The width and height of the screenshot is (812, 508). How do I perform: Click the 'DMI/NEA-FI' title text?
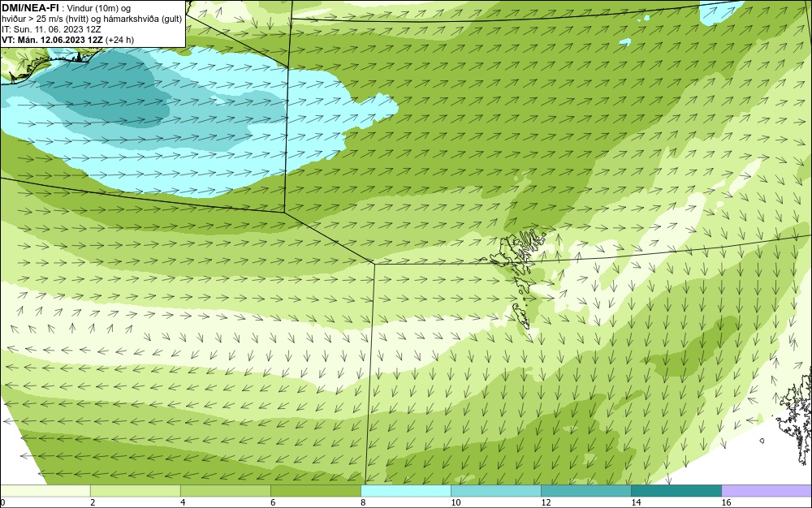tap(29, 6)
